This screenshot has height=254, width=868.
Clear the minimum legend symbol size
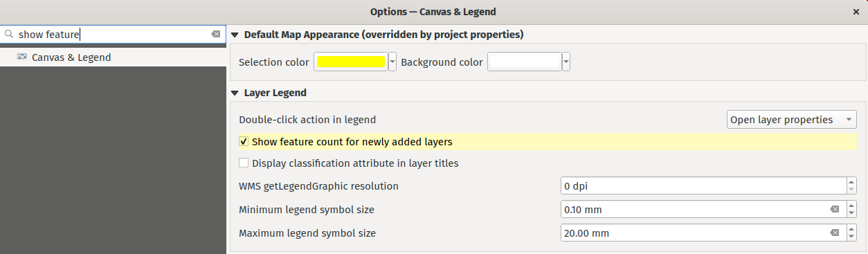click(x=834, y=210)
